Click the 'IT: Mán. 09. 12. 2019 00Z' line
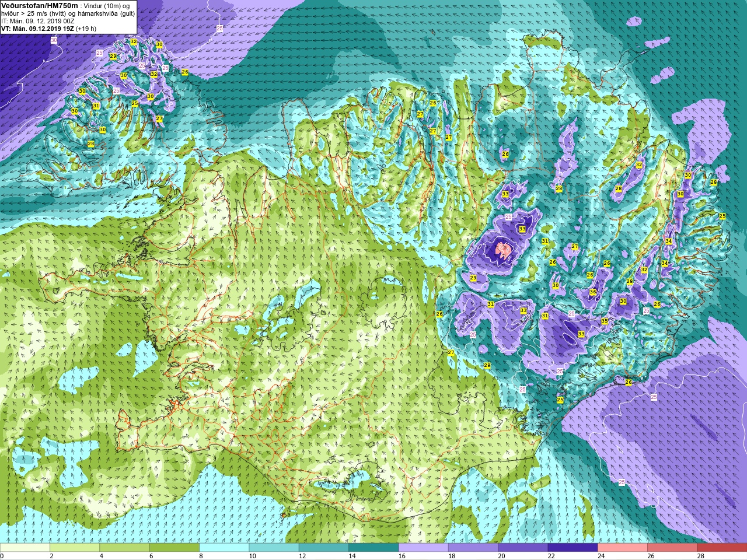The width and height of the screenshot is (747, 560). point(37,21)
